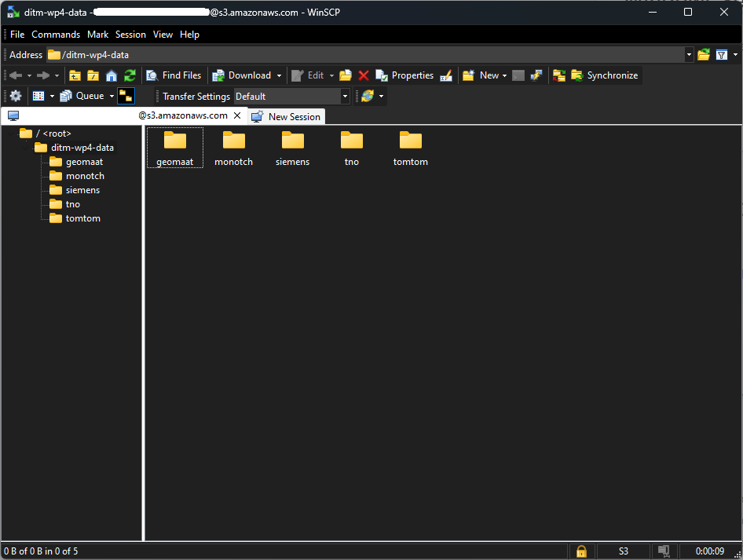743x560 pixels.
Task: Open the Queue dropdown arrow
Action: click(x=112, y=96)
